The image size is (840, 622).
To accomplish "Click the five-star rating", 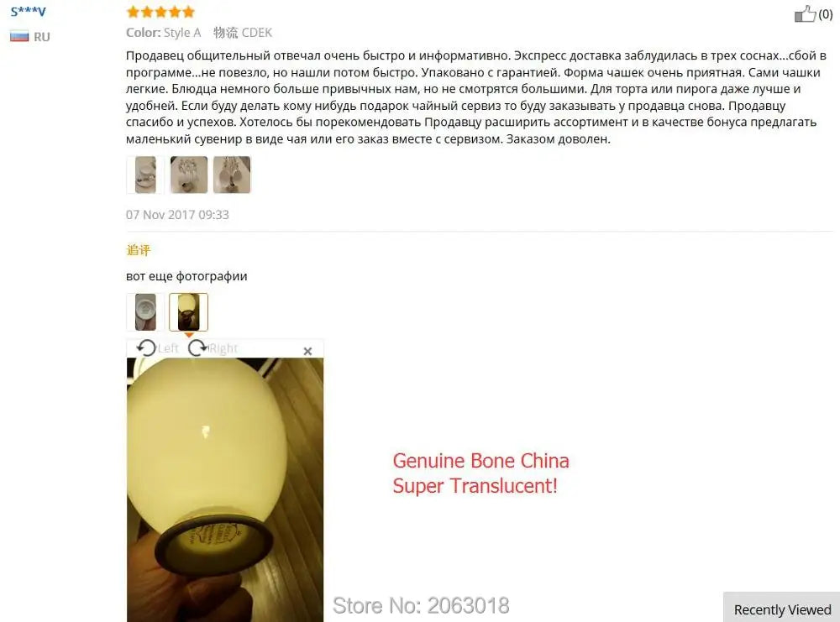I will point(160,12).
